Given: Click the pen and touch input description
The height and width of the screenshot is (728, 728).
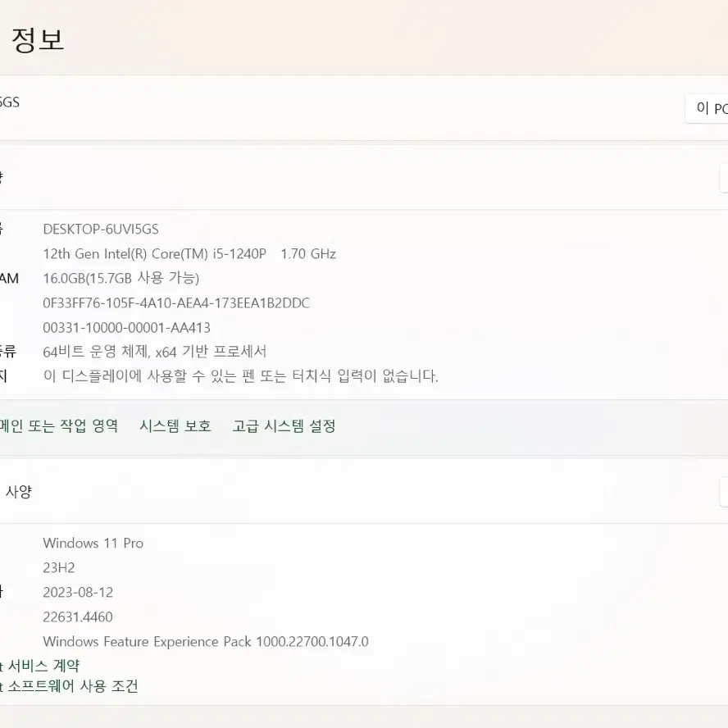Looking at the screenshot, I should click(241, 375).
